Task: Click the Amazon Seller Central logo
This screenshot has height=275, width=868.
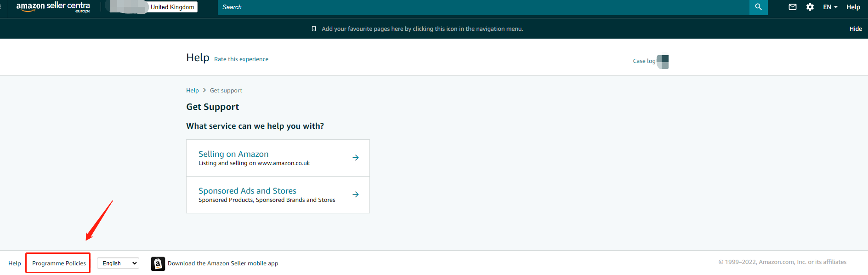Action: [x=53, y=7]
